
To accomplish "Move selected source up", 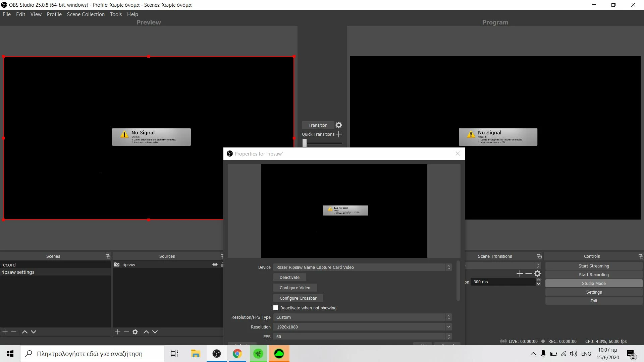I will point(146,332).
